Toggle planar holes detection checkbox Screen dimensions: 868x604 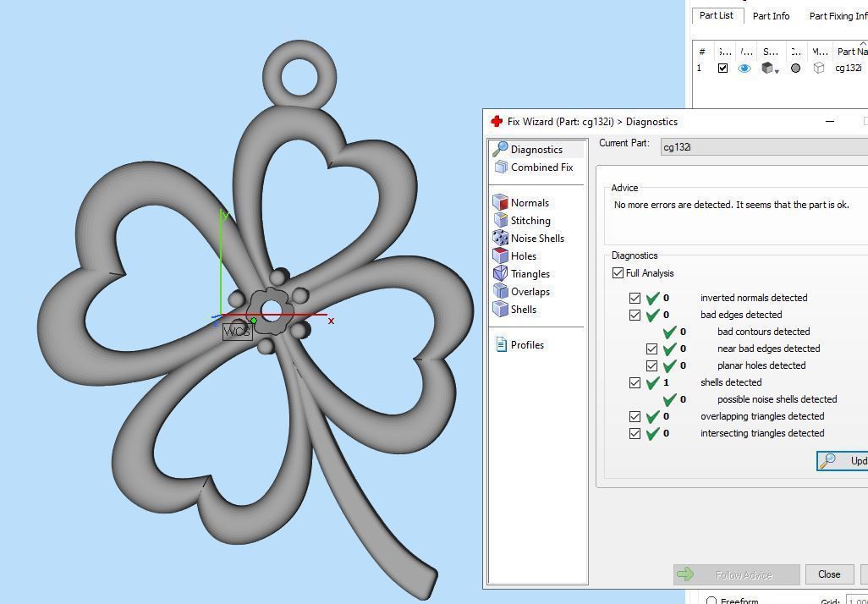(x=651, y=365)
